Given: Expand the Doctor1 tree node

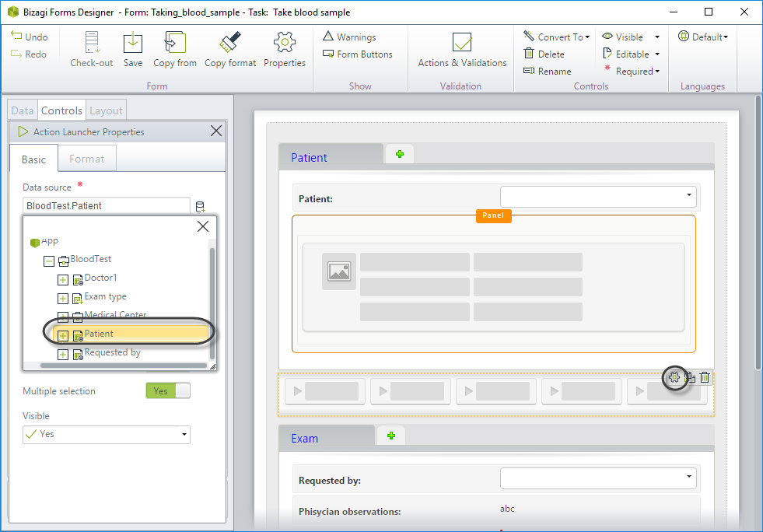Looking at the screenshot, I should coord(63,280).
